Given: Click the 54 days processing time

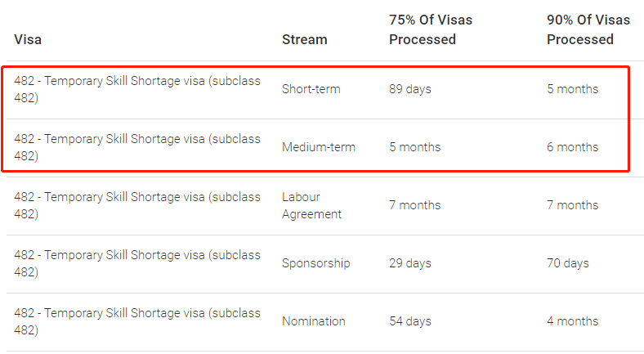Looking at the screenshot, I should coord(410,321).
